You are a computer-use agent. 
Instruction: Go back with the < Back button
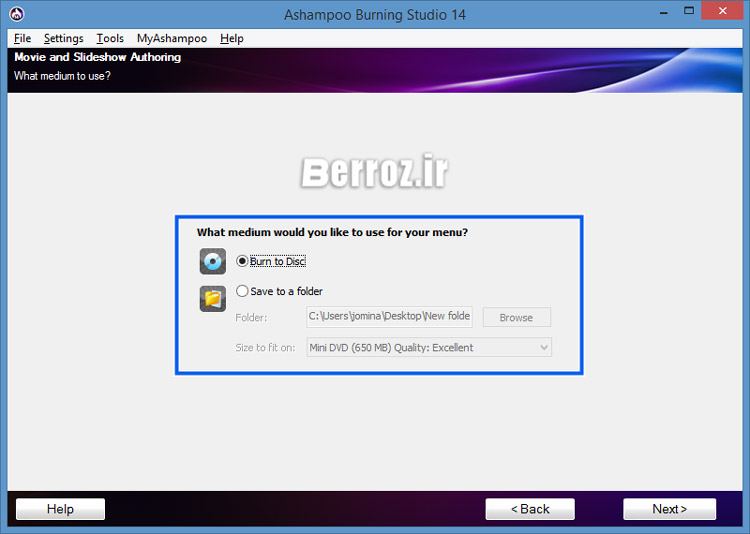pos(530,509)
